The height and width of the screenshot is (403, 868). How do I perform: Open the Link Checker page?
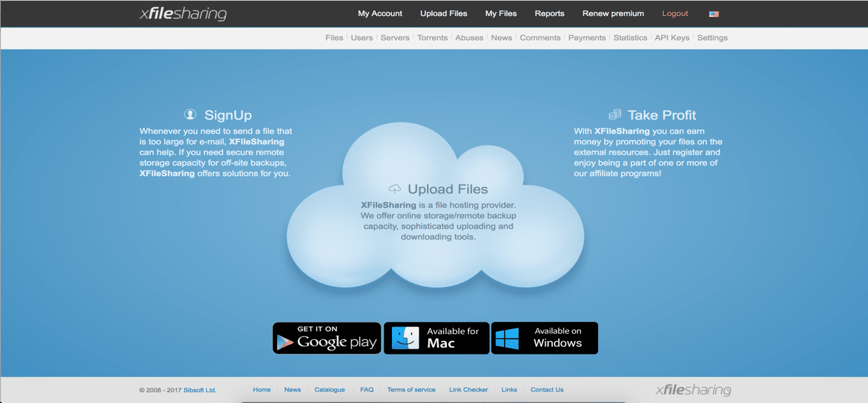(x=468, y=390)
